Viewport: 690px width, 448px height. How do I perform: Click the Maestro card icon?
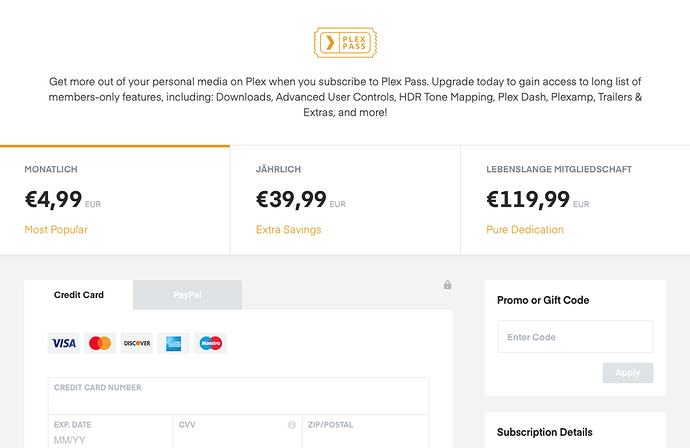210,343
